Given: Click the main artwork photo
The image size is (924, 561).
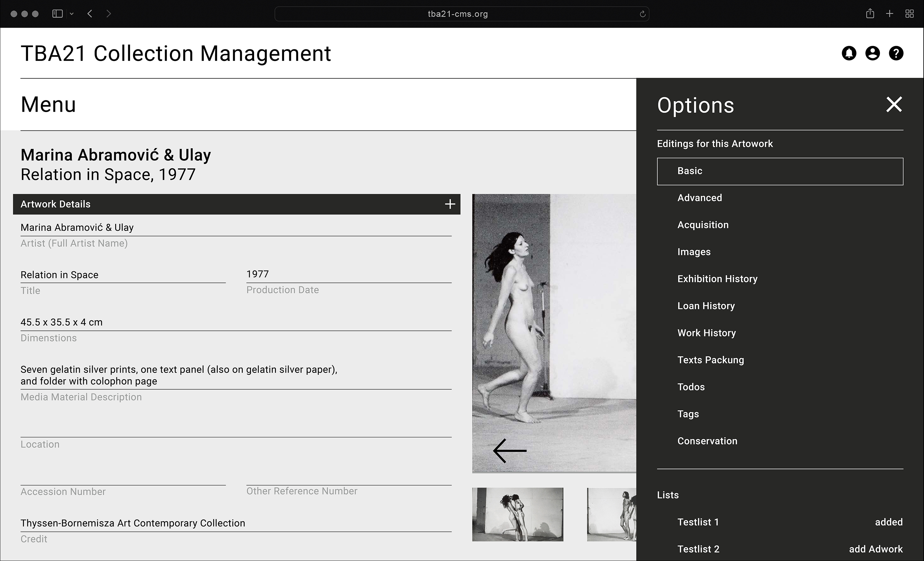Looking at the screenshot, I should point(554,333).
